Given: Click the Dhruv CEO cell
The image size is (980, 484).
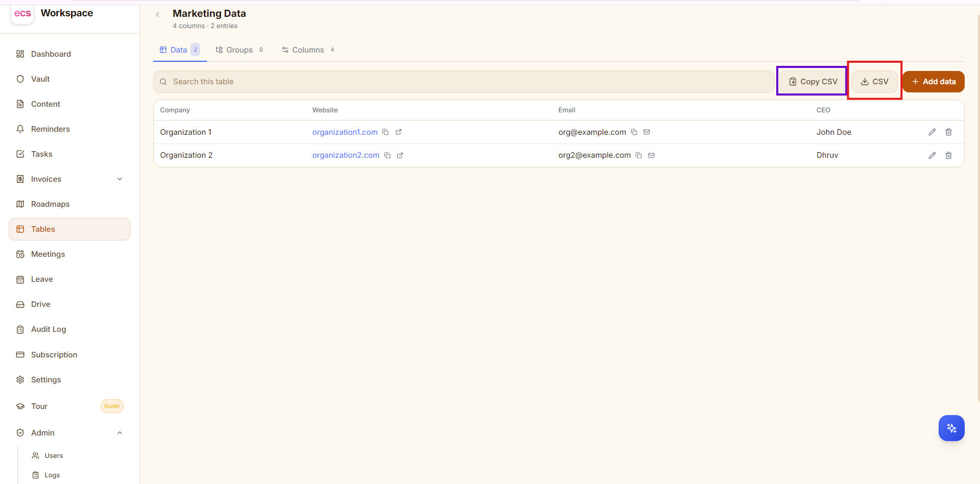Looking at the screenshot, I should click(827, 155).
